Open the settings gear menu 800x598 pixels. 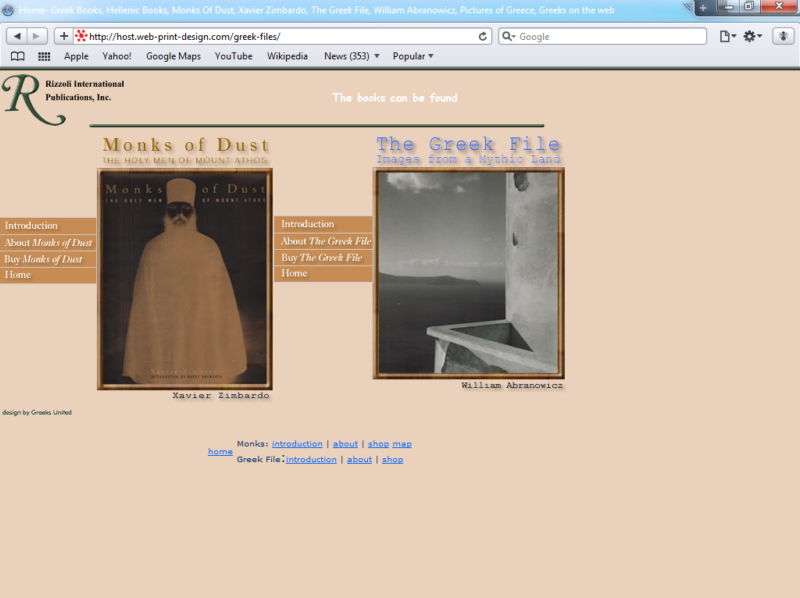pyautogui.click(x=753, y=36)
